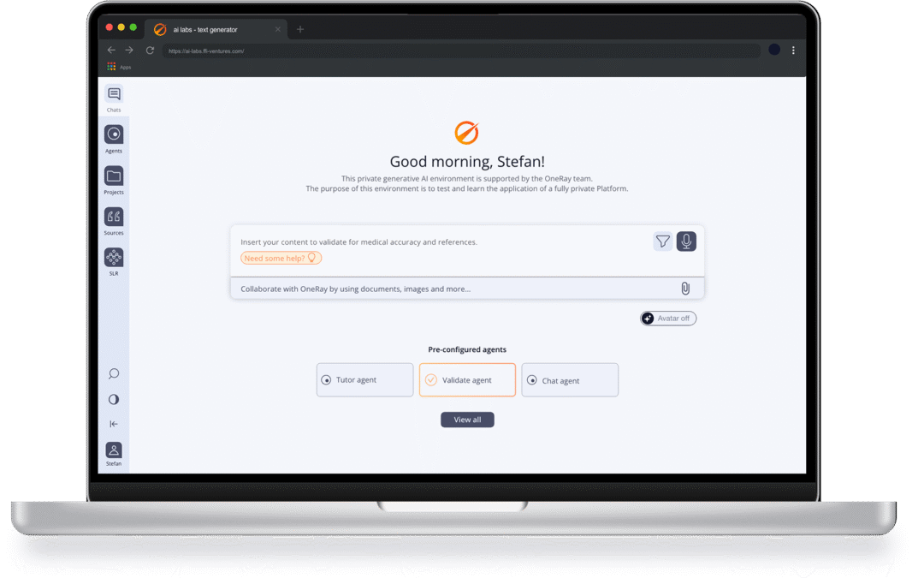Screen dimensions: 924x578
Task: Toggle dark/light contrast mode icon
Action: point(114,399)
